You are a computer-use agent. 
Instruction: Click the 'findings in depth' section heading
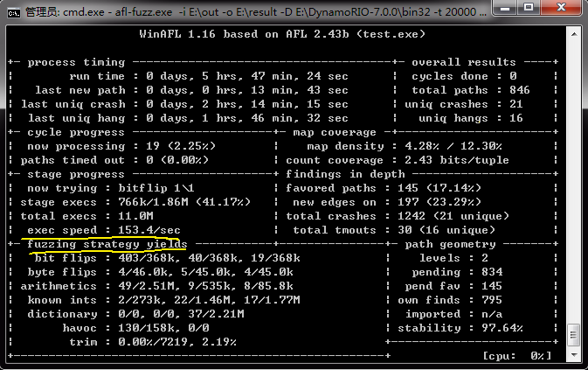point(345,174)
